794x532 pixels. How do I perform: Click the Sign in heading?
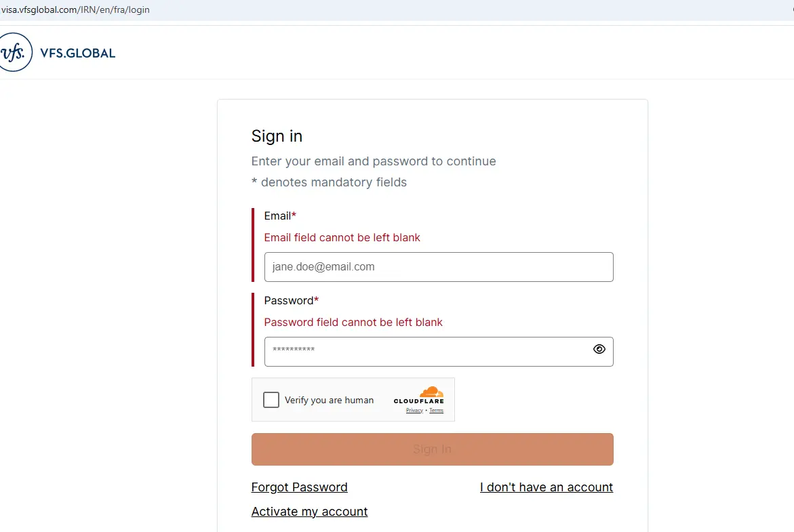click(x=277, y=136)
